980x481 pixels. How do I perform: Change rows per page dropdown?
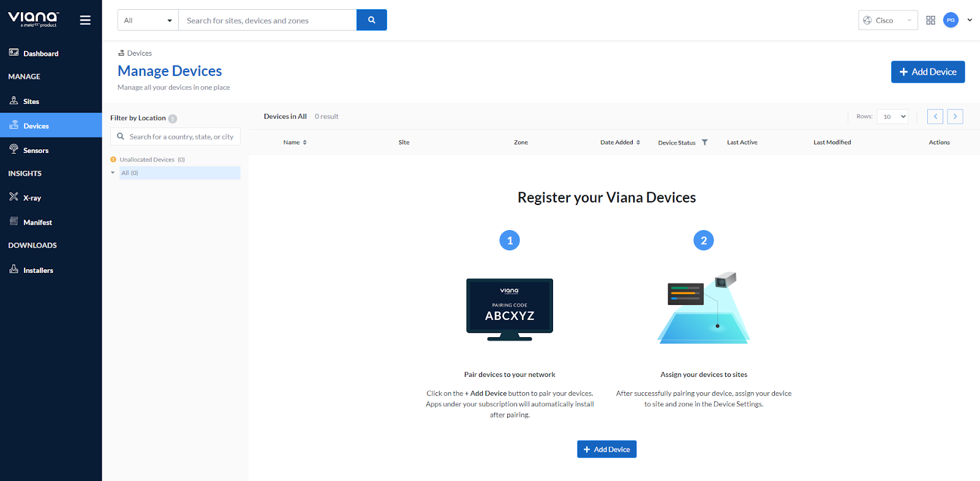pyautogui.click(x=892, y=116)
